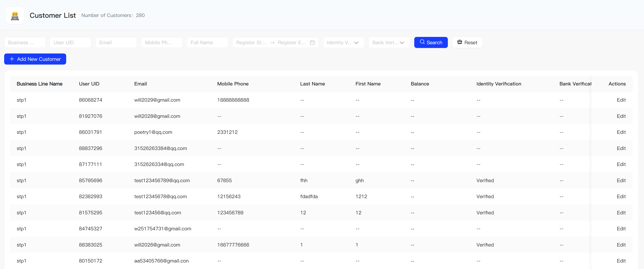
Task: Click first name ghh
Action: [x=360, y=181]
